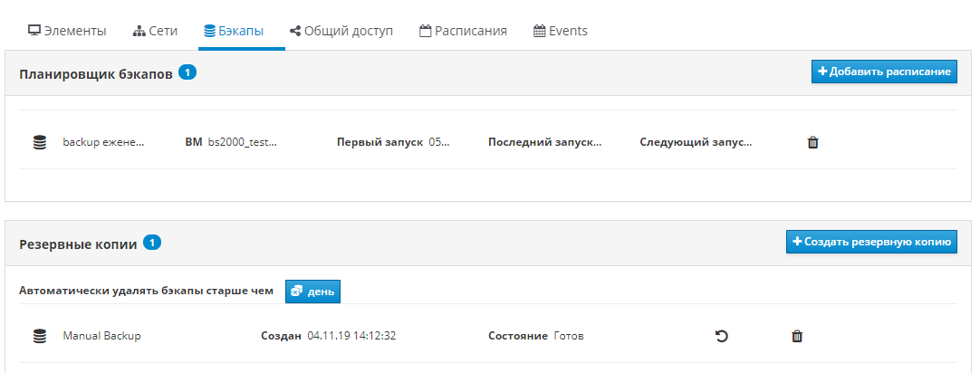Screen dimensions: 980x373
Task: Select the Manual Backup name
Action: [x=101, y=336]
